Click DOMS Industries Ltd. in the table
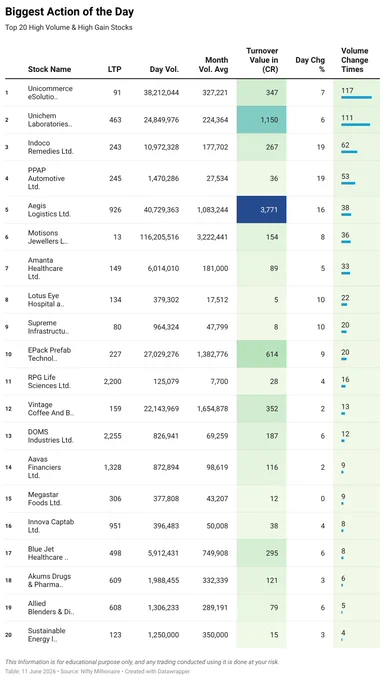This screenshot has width=385, height=680. pos(51,436)
